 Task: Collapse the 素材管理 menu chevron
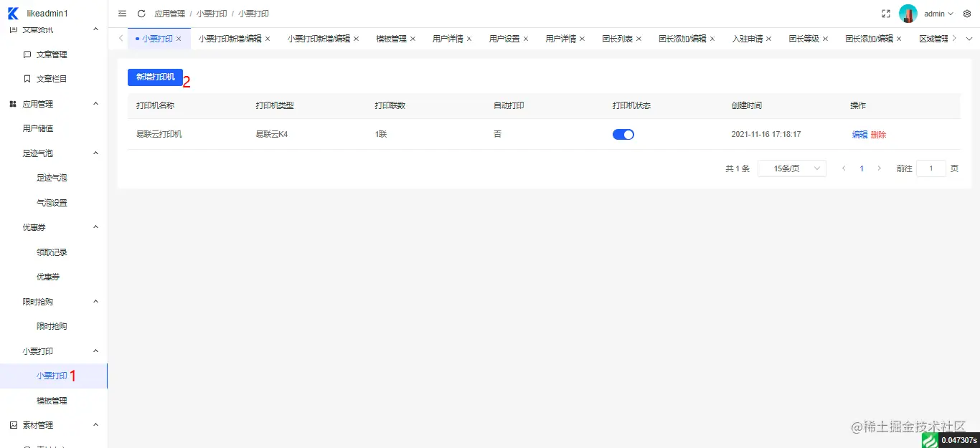96,425
